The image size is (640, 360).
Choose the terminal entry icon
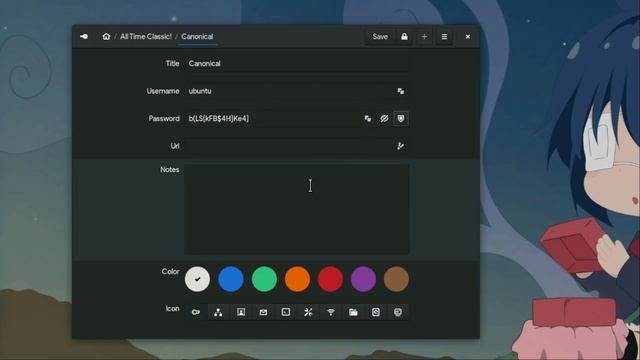pyautogui.click(x=286, y=312)
